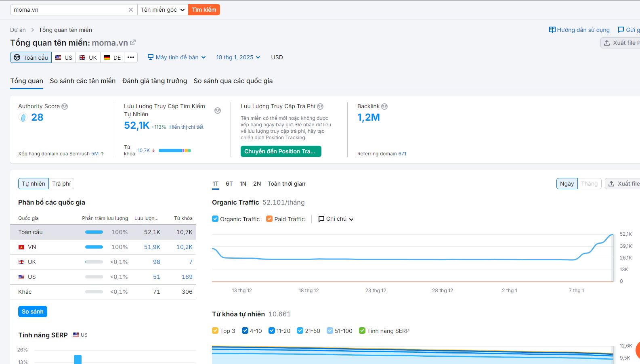Image resolution: width=640 pixels, height=364 pixels.
Task: Click globe icon beside Backlink label
Action: pos(384,107)
